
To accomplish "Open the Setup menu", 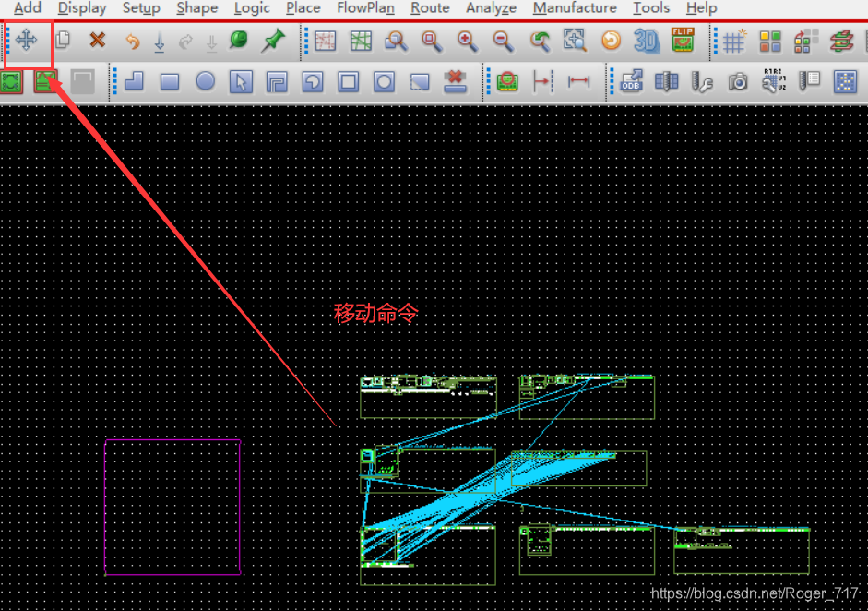I will point(141,8).
